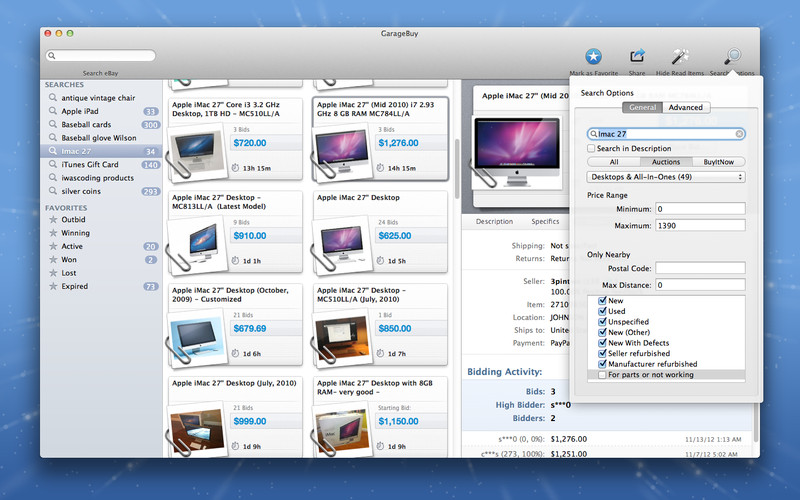Click Postal Code input field
Viewport: 800px width, 500px height.
tap(700, 268)
